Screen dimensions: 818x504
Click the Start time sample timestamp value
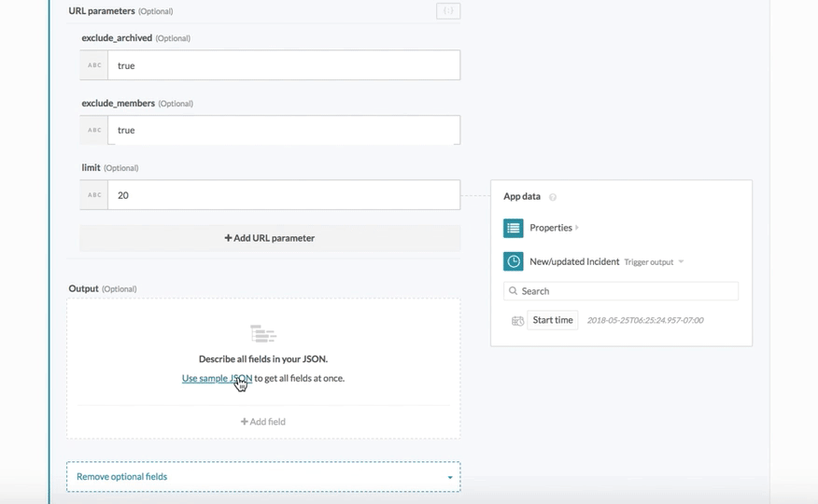(x=645, y=320)
